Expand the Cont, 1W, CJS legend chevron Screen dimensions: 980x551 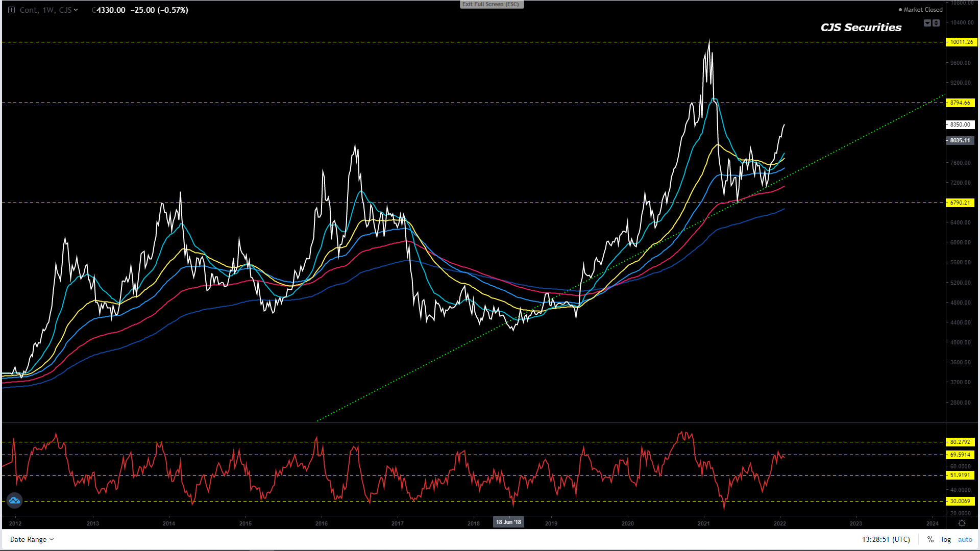(76, 10)
